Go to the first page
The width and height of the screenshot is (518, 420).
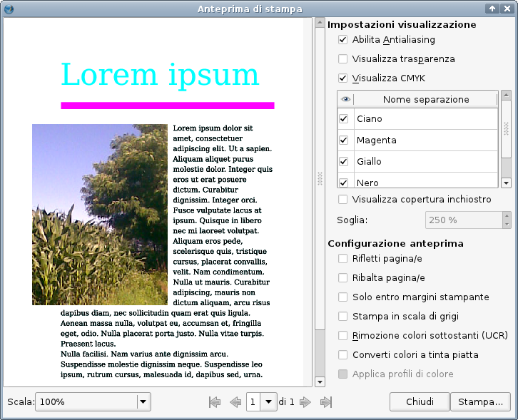pyautogui.click(x=214, y=402)
